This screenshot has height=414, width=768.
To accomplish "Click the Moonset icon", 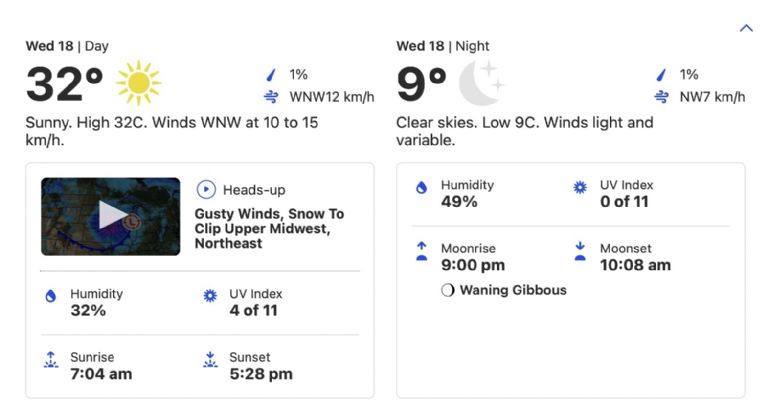I will (580, 252).
